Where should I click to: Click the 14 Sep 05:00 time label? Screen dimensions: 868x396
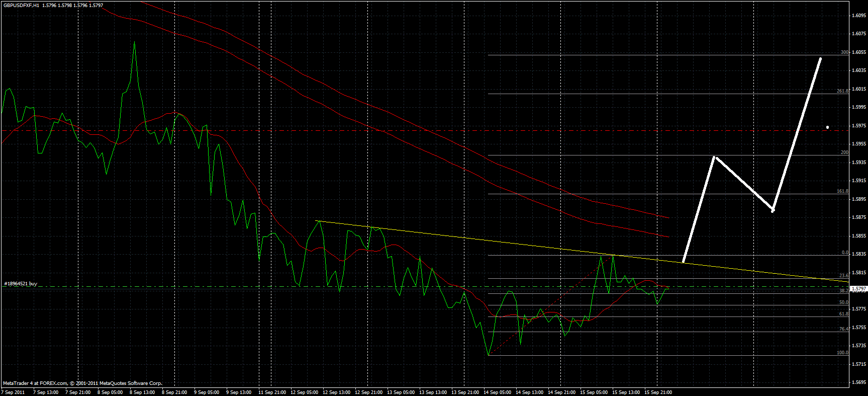[498, 392]
